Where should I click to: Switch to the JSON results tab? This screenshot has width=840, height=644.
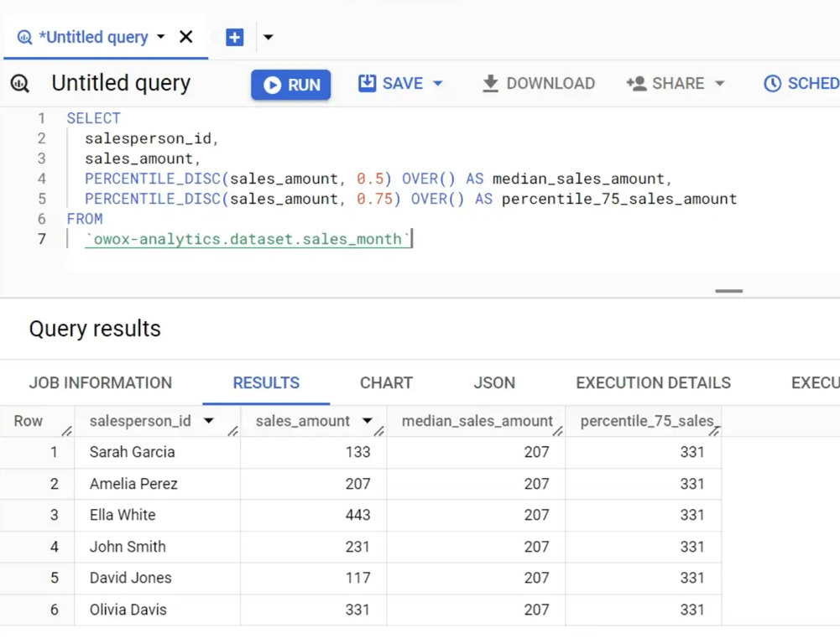494,382
